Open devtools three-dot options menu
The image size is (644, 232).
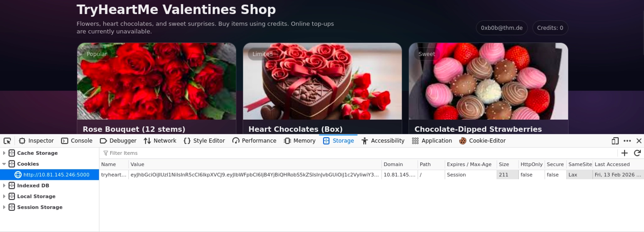[x=627, y=141]
